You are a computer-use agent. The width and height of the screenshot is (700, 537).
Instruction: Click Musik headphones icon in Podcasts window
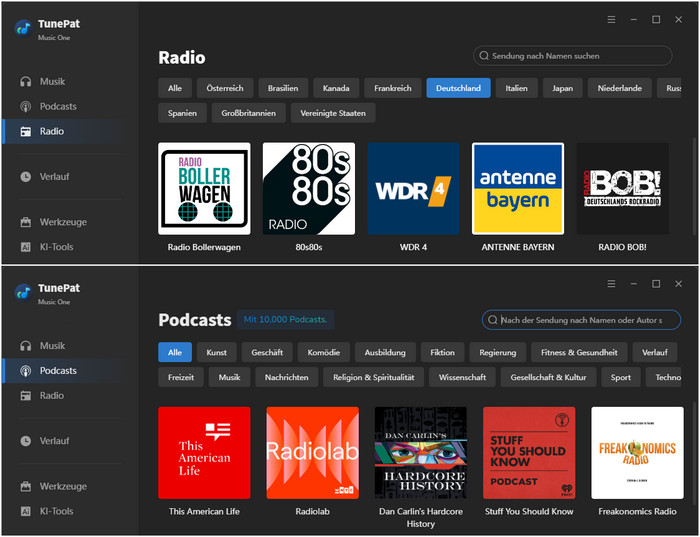(x=26, y=346)
